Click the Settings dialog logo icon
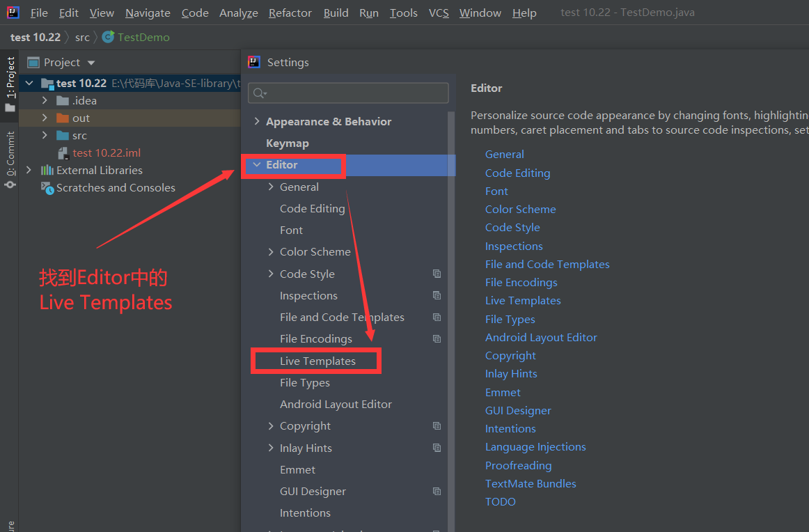Screen dimensions: 809x532 (254, 63)
